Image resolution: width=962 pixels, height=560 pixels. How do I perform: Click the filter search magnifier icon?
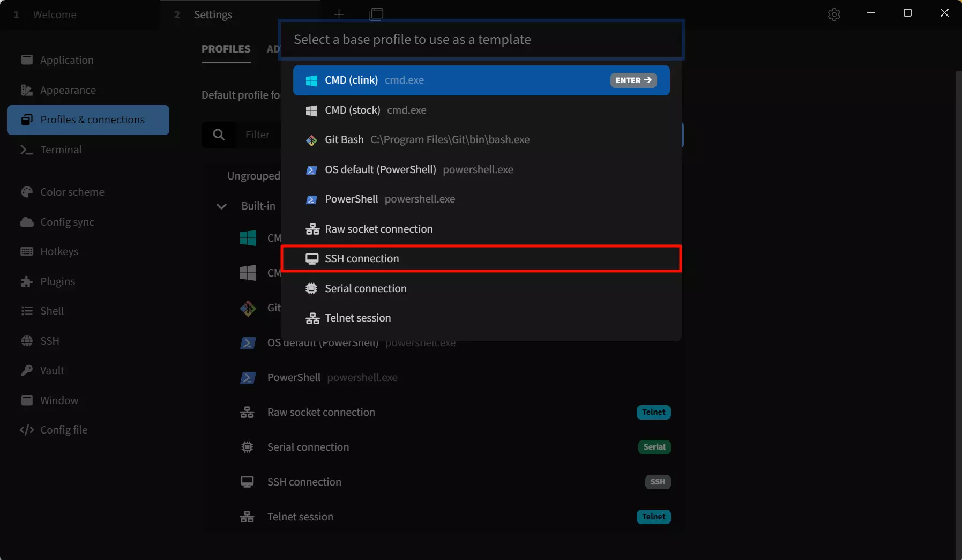[x=219, y=135]
